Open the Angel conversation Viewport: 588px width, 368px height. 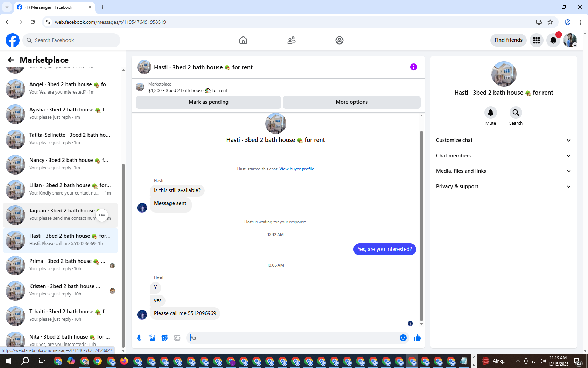coord(60,89)
